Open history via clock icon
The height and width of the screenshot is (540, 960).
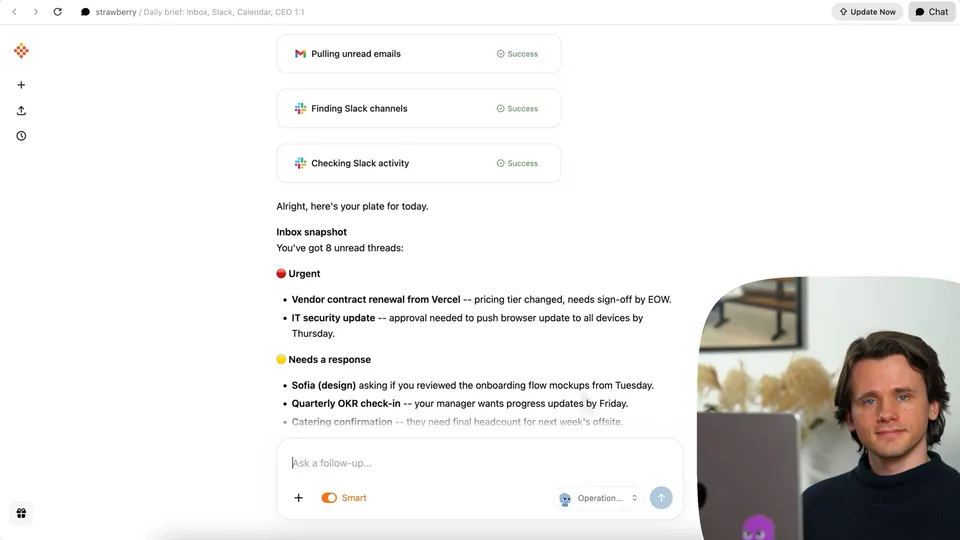point(21,136)
